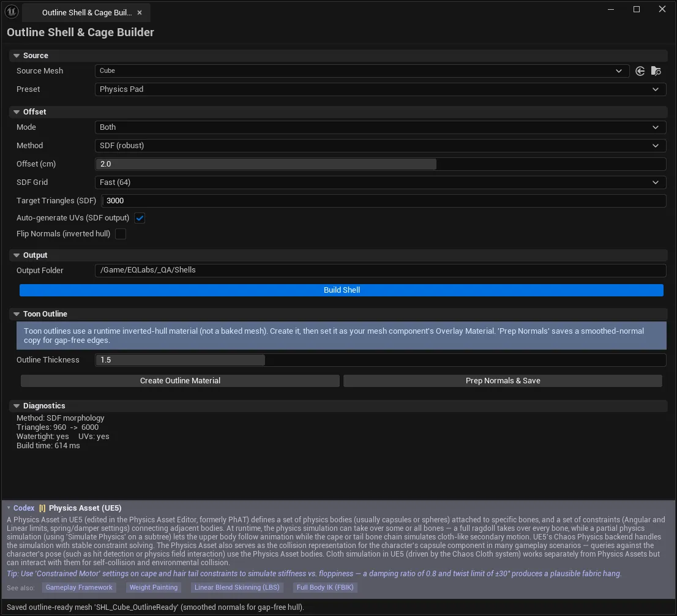Collapse the Offset section
The width and height of the screenshot is (677, 616).
tap(17, 112)
